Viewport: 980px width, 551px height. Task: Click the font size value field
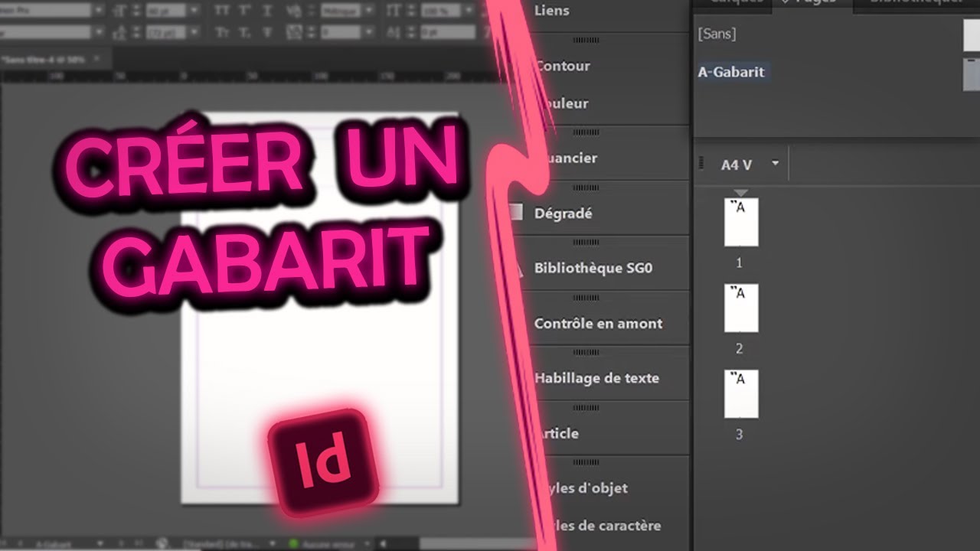(166, 11)
